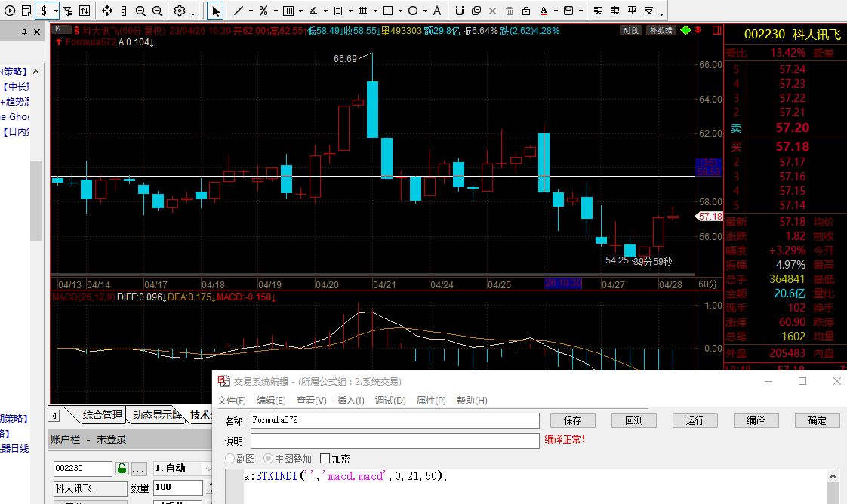Click the dollar sign currency tool icon
Viewport: 847px width, 504px height.
44,11
